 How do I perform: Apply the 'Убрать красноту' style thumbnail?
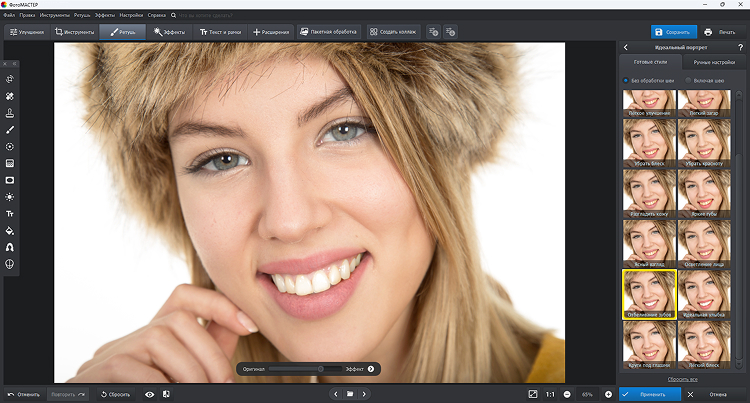pos(704,143)
